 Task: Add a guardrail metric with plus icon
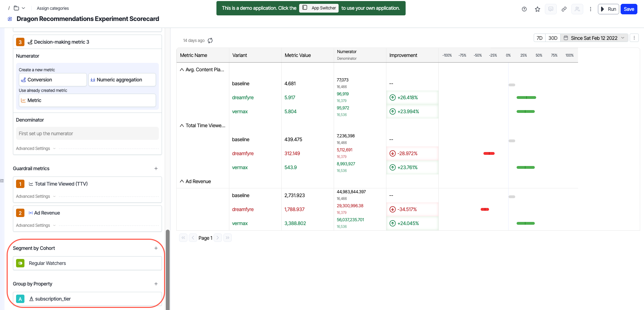(x=156, y=168)
